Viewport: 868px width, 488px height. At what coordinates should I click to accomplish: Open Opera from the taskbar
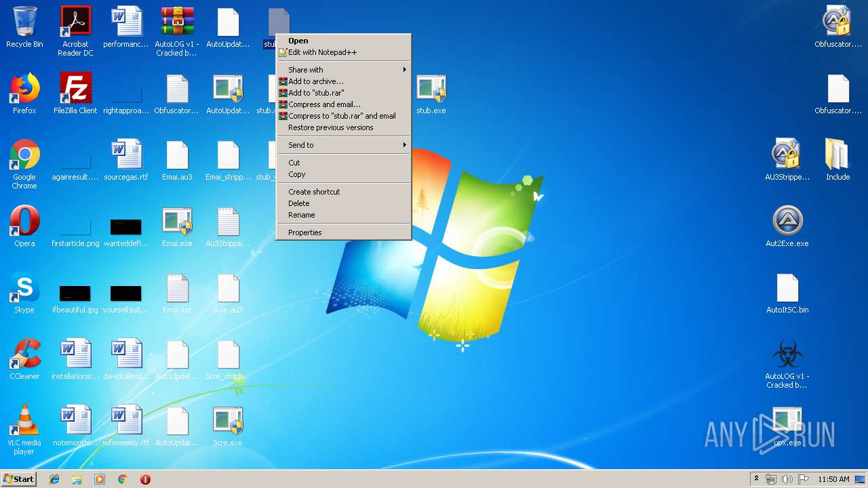(x=145, y=479)
